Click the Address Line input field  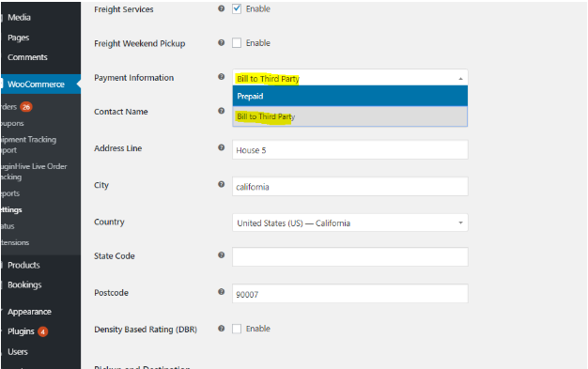tap(349, 149)
